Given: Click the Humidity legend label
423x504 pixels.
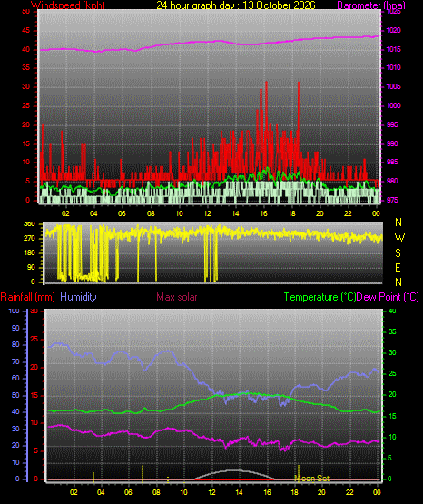Looking at the screenshot, I should 78,297.
